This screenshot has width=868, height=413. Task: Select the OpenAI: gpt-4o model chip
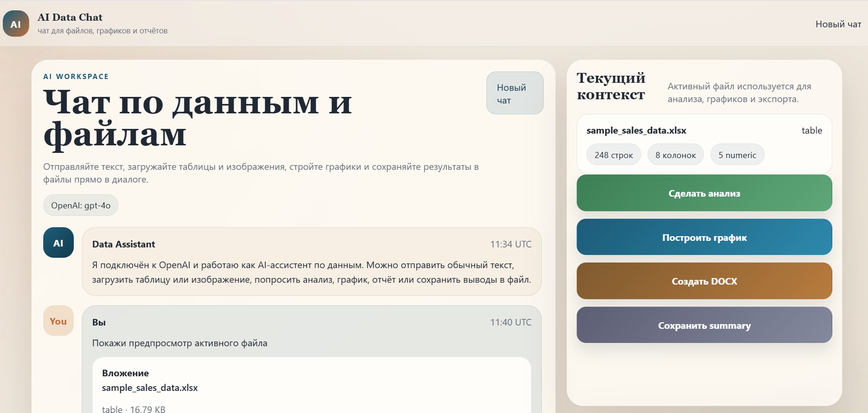pos(81,205)
